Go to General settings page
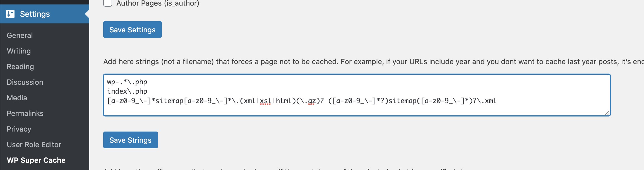 pos(20,35)
